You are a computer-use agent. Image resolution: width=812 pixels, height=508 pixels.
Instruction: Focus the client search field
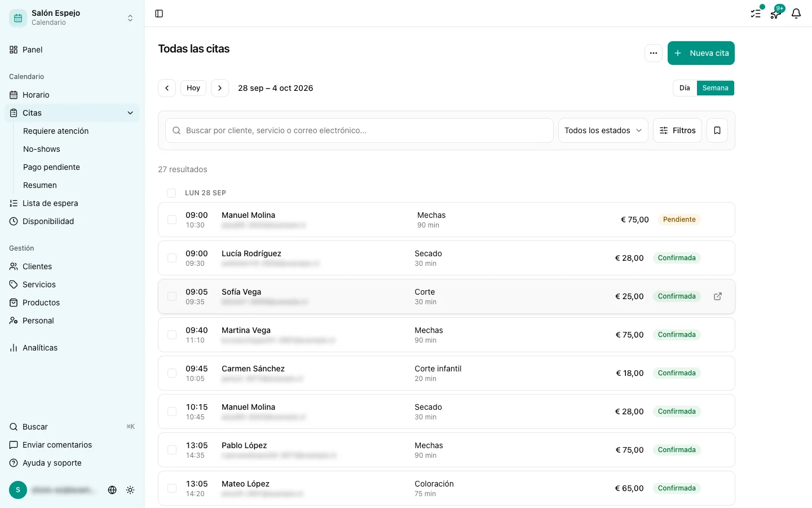pyautogui.click(x=359, y=130)
